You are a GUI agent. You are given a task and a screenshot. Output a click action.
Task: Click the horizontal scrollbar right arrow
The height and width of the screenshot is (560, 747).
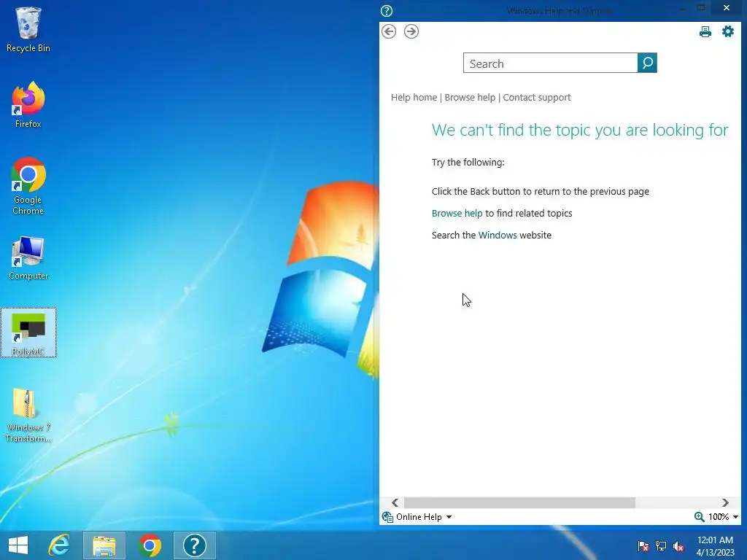pyautogui.click(x=725, y=503)
